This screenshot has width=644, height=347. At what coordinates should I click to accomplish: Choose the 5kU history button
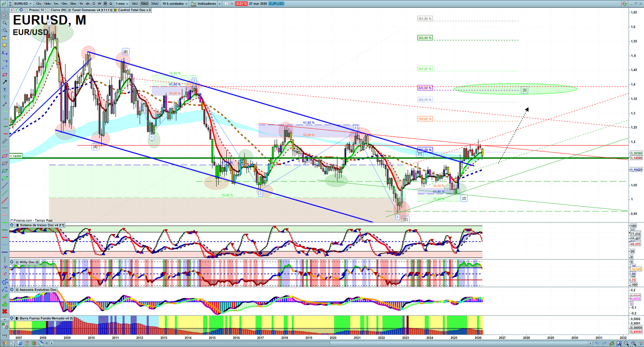pos(134,4)
